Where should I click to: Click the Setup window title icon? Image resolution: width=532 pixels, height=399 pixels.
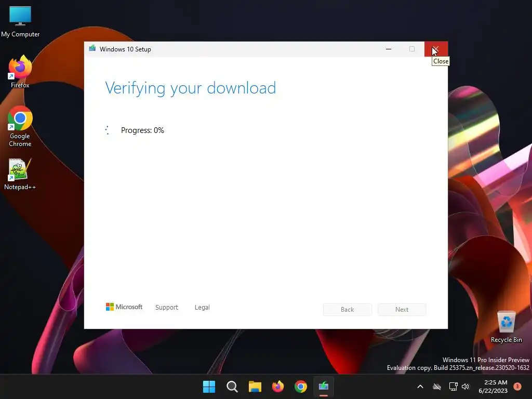[92, 48]
